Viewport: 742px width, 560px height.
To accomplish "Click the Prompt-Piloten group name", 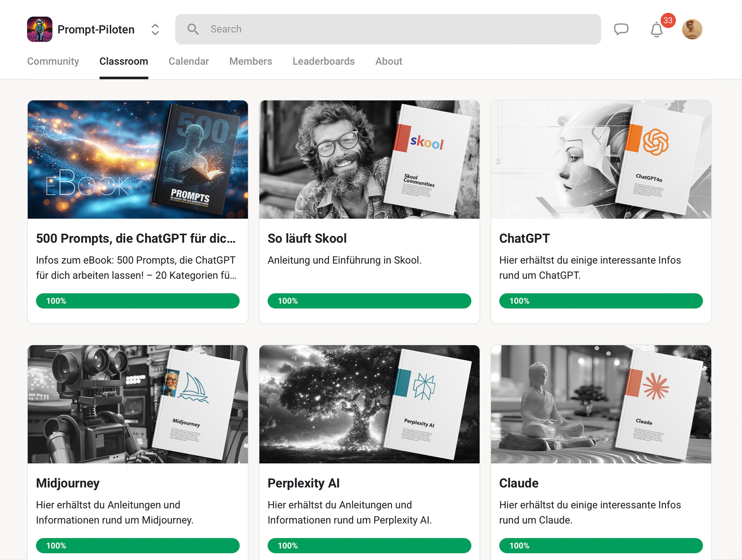I will tap(96, 29).
